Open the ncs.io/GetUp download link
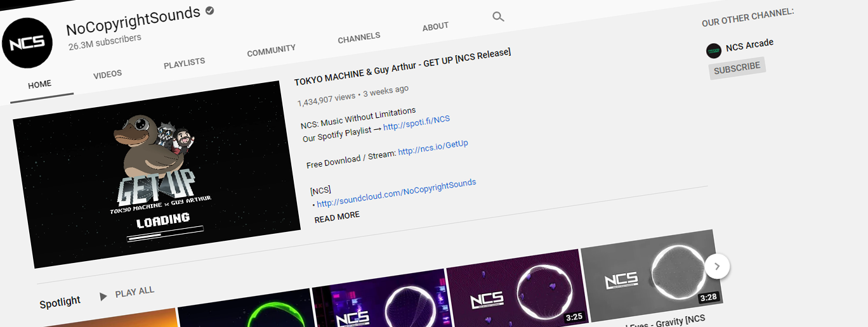The height and width of the screenshot is (327, 868). pyautogui.click(x=433, y=148)
